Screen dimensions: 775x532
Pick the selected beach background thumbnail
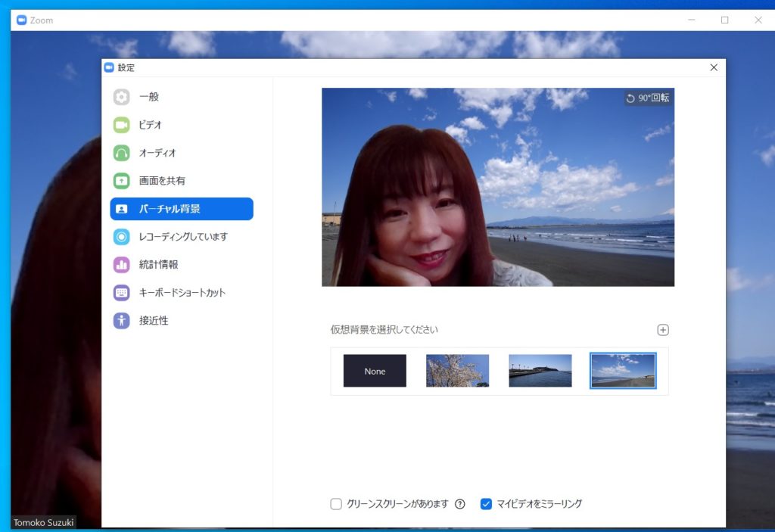tap(623, 371)
